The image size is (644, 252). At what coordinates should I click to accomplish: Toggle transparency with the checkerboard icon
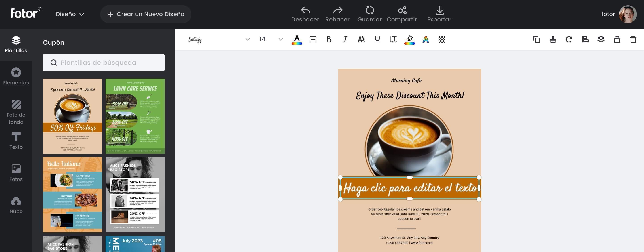441,39
